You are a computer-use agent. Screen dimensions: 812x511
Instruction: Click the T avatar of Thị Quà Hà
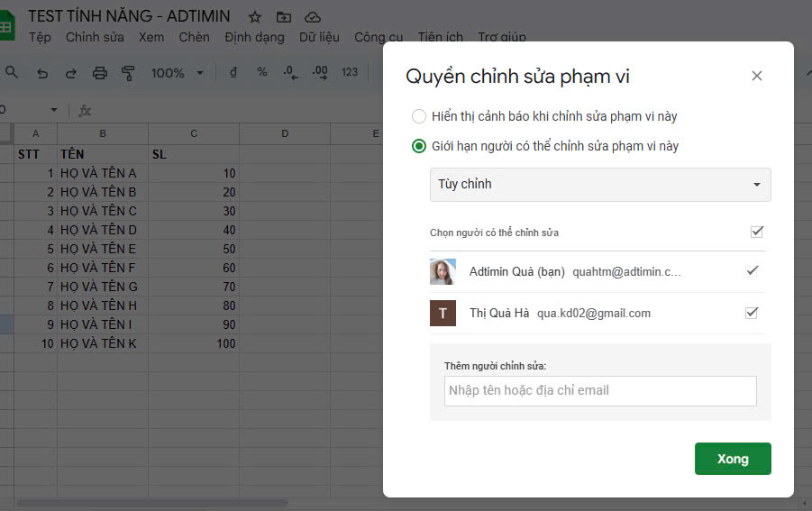(442, 314)
